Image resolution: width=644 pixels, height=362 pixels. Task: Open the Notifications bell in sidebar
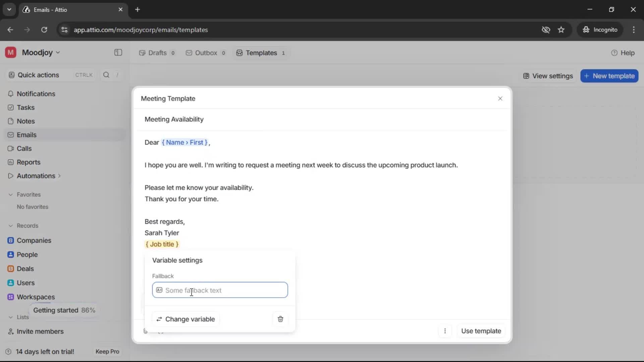coord(10,94)
